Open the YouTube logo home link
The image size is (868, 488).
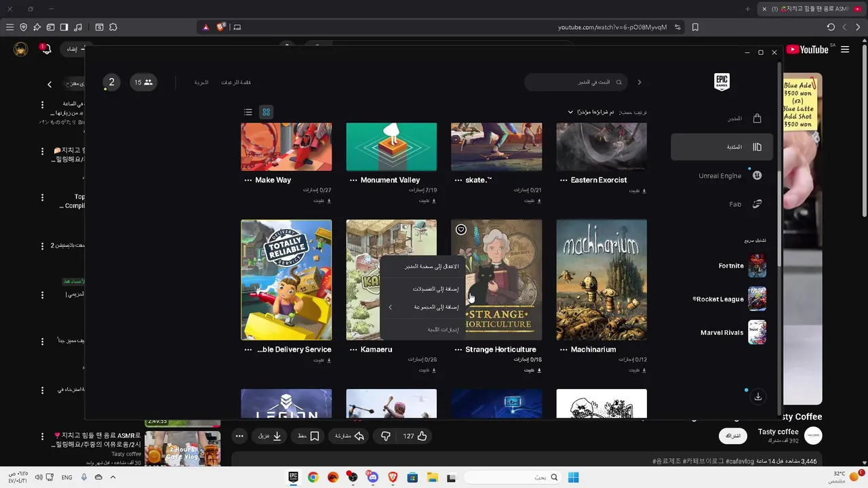(x=808, y=49)
